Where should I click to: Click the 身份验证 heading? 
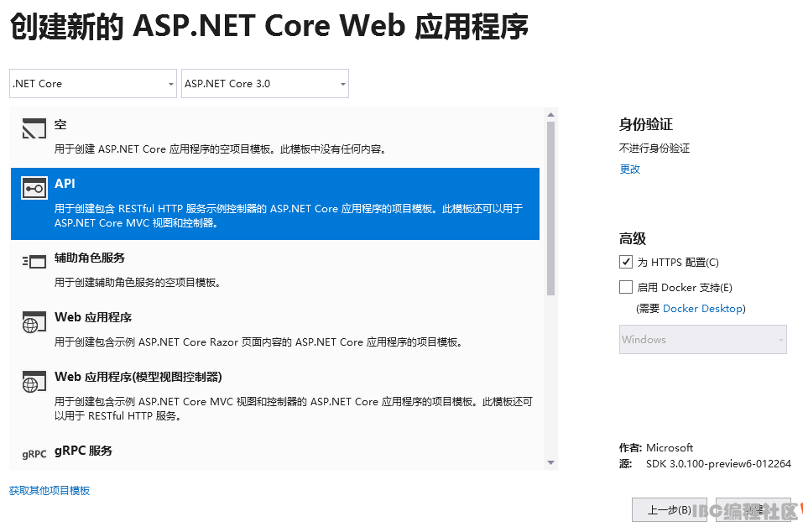click(646, 124)
